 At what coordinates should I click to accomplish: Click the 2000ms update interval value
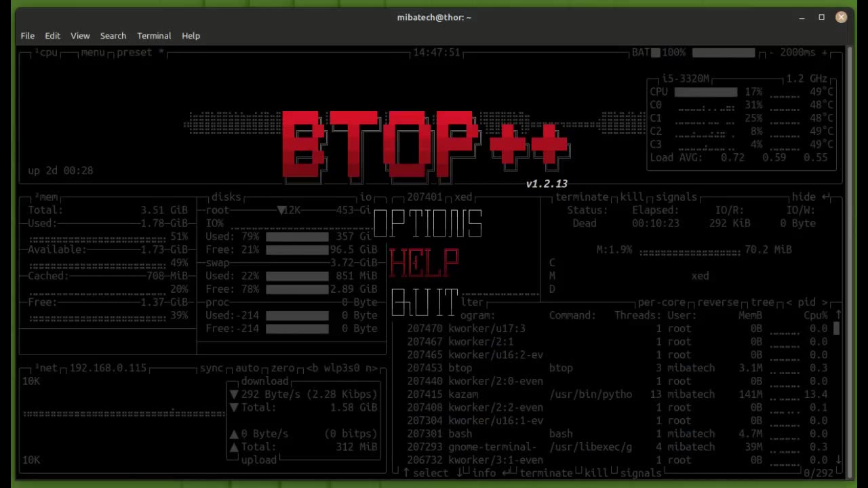point(798,53)
